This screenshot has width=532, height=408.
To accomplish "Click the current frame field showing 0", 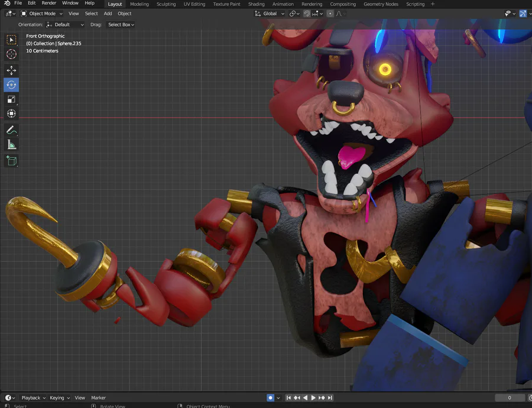I will [510, 398].
